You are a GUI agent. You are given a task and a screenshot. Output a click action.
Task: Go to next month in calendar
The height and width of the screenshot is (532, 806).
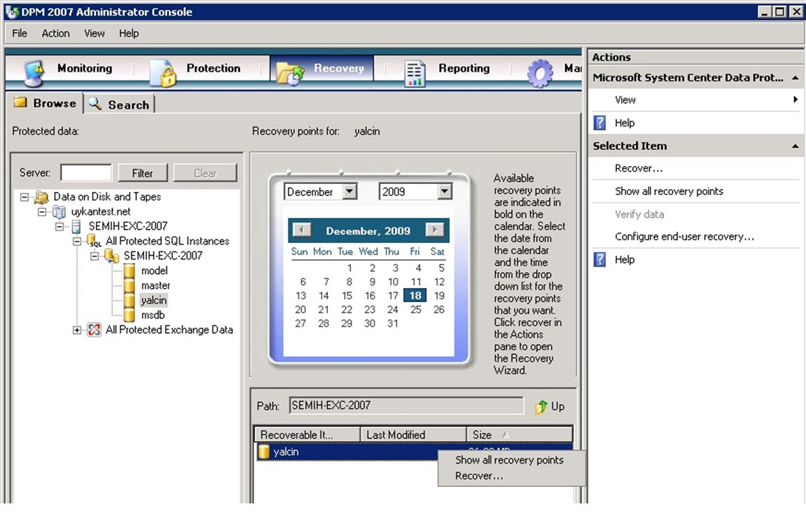pos(435,231)
